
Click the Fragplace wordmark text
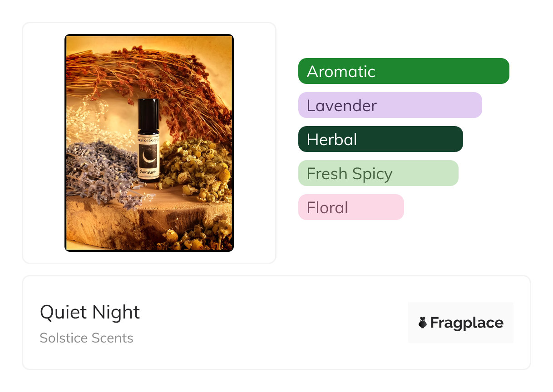[467, 323]
